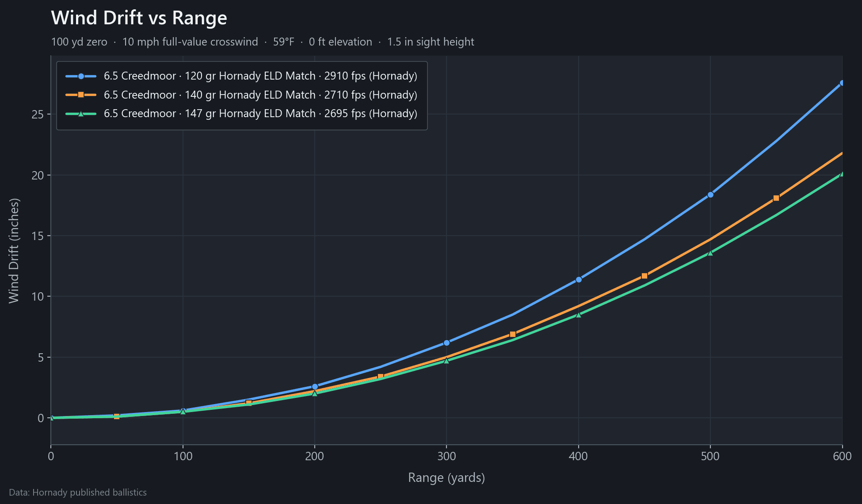The width and height of the screenshot is (862, 504).
Task: Click the 140 gr ELD Match legend entry
Action: click(x=241, y=95)
